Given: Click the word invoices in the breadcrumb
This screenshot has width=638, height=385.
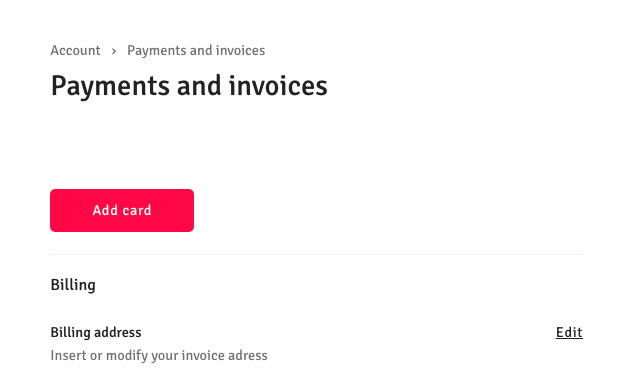Looking at the screenshot, I should click(x=240, y=50).
